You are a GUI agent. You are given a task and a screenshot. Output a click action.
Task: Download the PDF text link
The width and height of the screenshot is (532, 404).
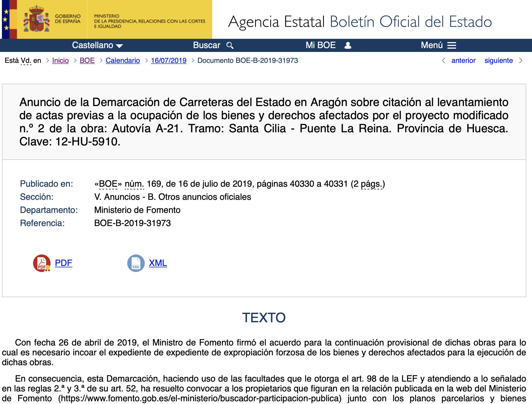63,263
